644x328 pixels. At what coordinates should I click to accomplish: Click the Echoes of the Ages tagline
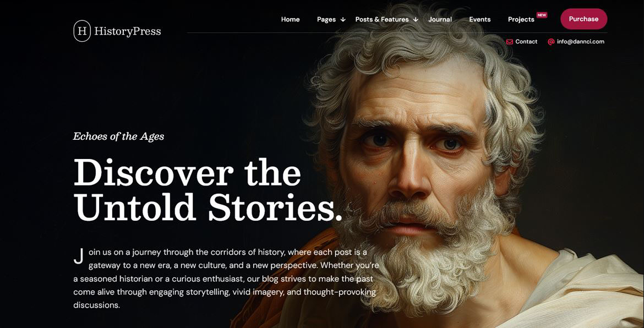(x=118, y=136)
